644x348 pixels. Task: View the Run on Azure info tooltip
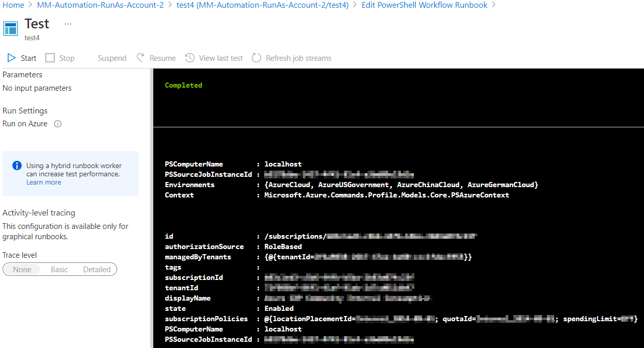pyautogui.click(x=57, y=124)
